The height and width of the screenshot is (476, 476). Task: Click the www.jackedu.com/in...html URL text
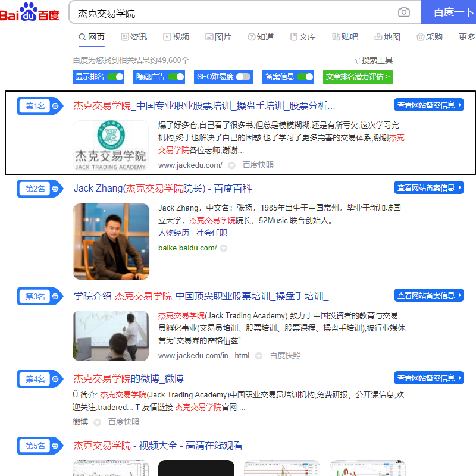tap(203, 355)
